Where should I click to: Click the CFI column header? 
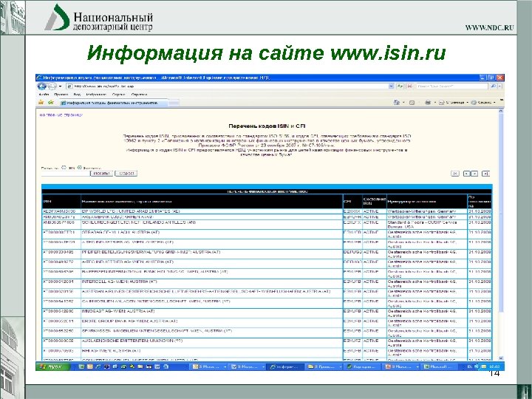pos(352,201)
